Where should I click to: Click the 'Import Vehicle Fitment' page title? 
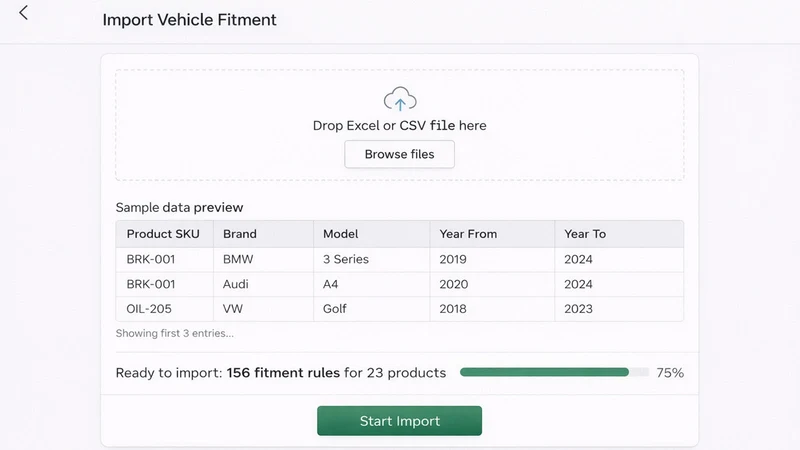click(189, 20)
